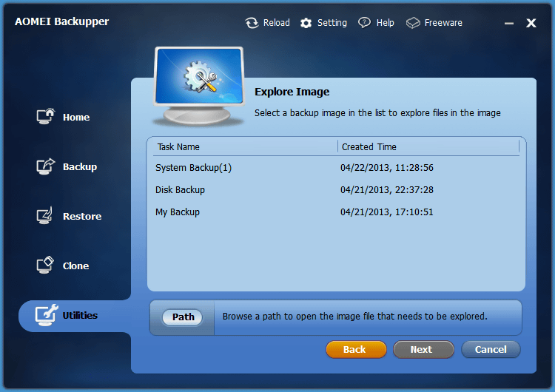Click the Next button
Viewport: 555px width, 392px height.
(423, 349)
